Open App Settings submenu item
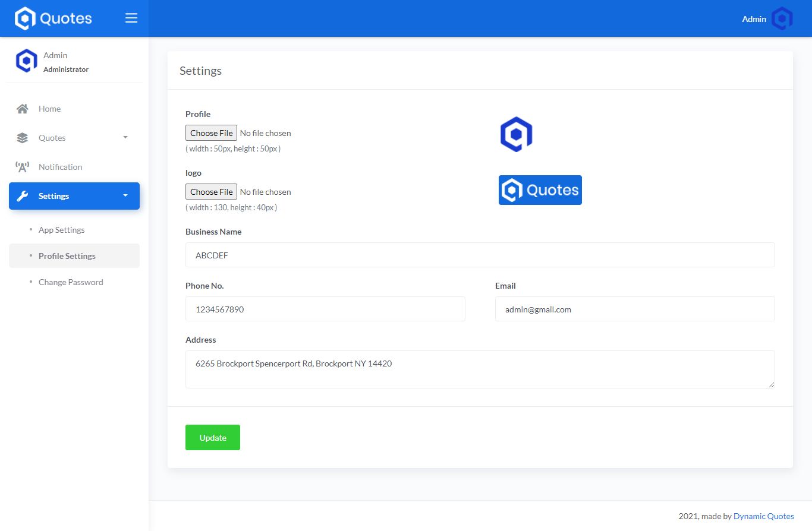 pyautogui.click(x=61, y=230)
